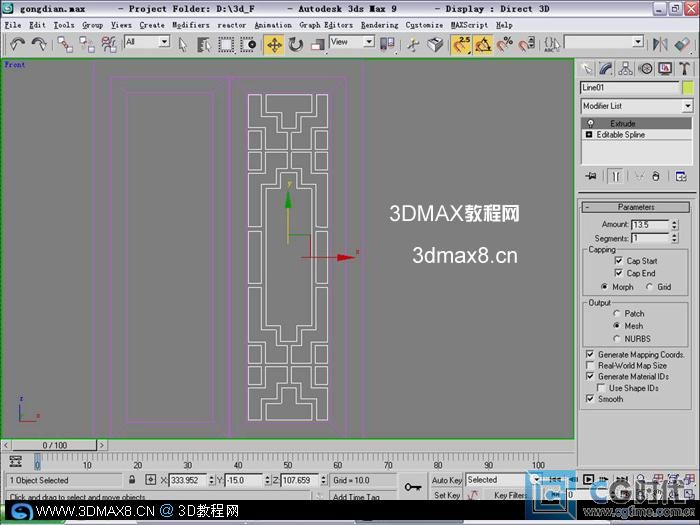Open the selection filter All dropdown

coord(146,42)
